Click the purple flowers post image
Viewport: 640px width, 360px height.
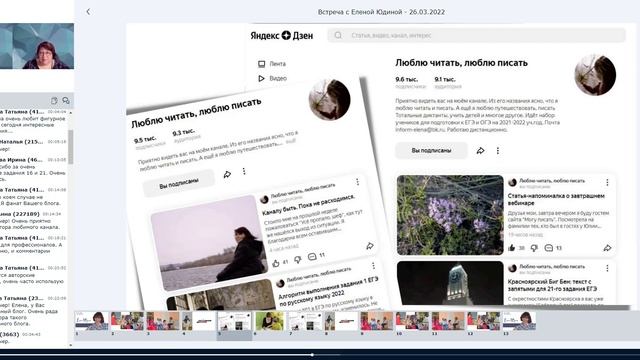[x=450, y=215]
